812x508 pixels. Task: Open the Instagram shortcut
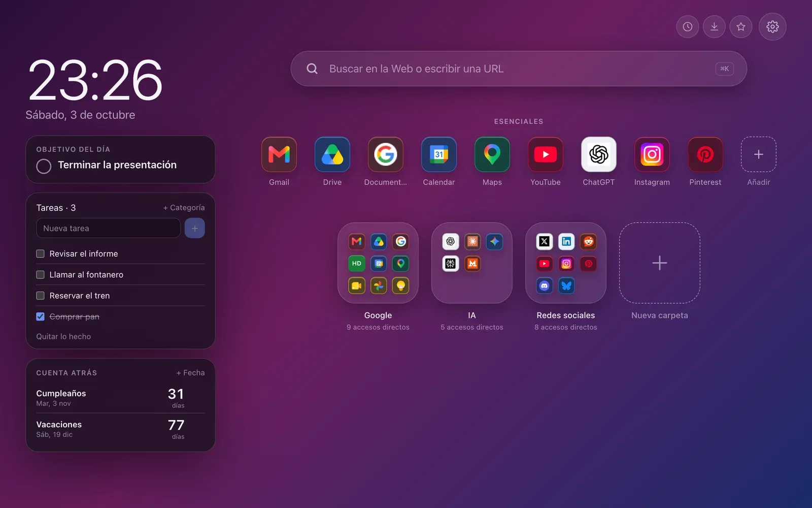[652, 154]
